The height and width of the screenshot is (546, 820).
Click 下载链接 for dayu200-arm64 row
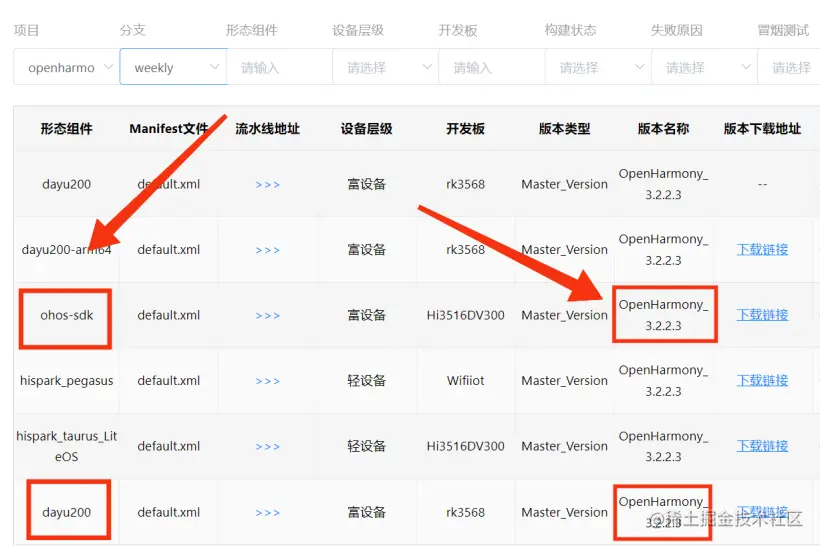click(x=762, y=249)
